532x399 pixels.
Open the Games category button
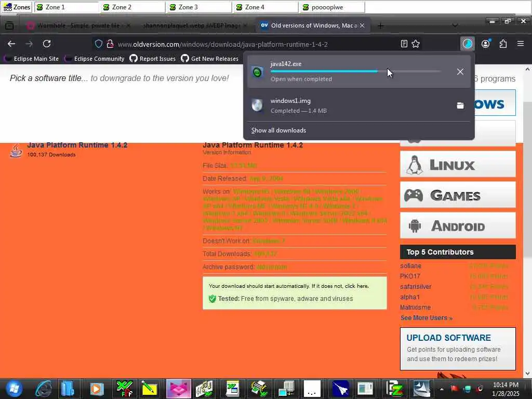point(458,195)
